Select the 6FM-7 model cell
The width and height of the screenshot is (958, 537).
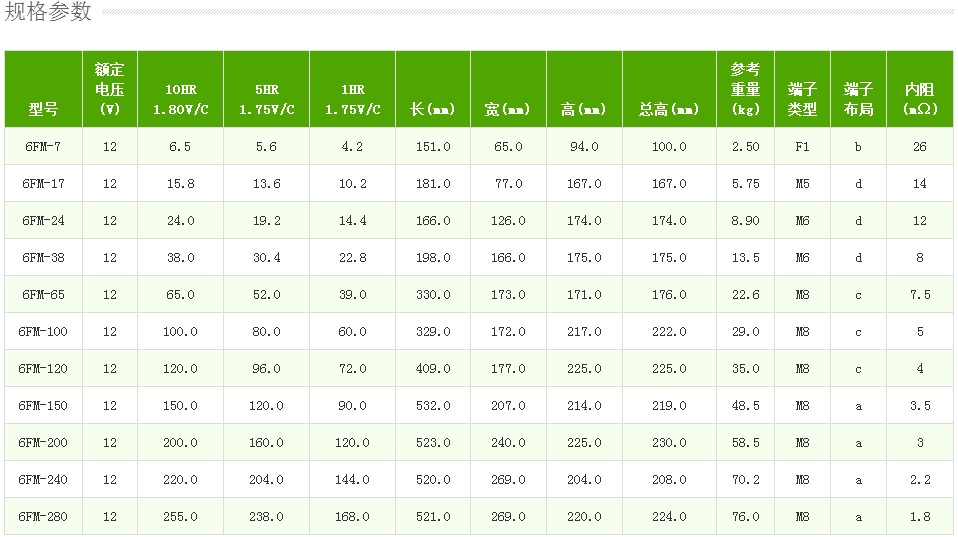click(x=43, y=147)
